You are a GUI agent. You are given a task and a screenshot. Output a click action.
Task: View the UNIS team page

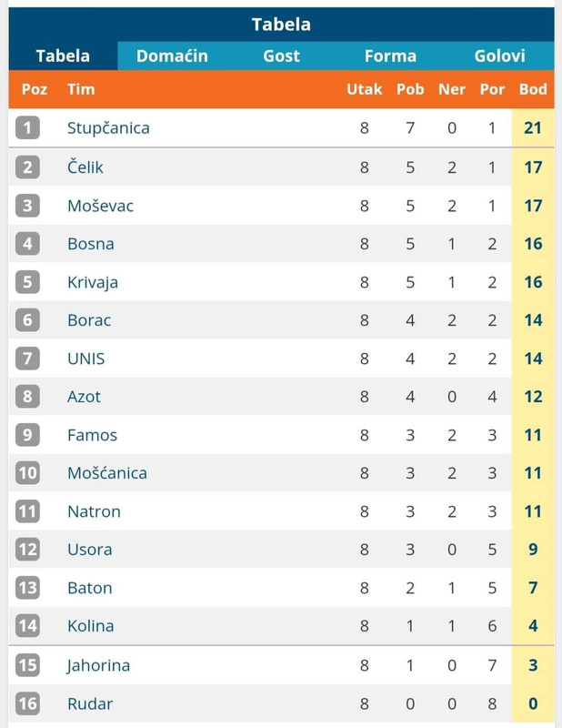pos(85,359)
